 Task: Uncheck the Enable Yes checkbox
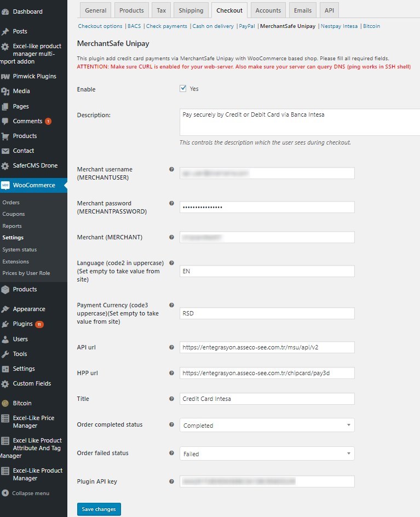[x=183, y=89]
